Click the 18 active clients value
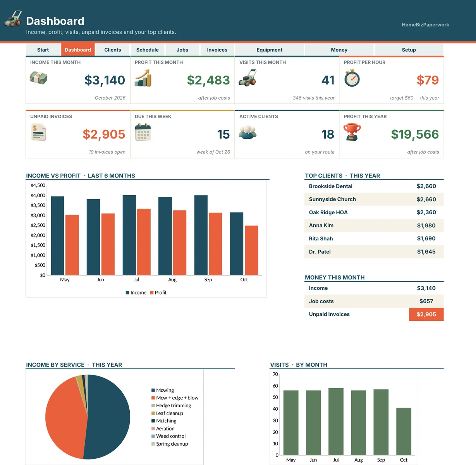 tap(328, 134)
